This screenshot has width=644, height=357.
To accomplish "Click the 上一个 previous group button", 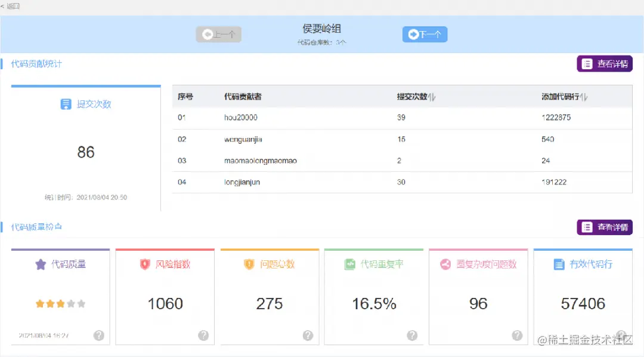I will [x=218, y=34].
